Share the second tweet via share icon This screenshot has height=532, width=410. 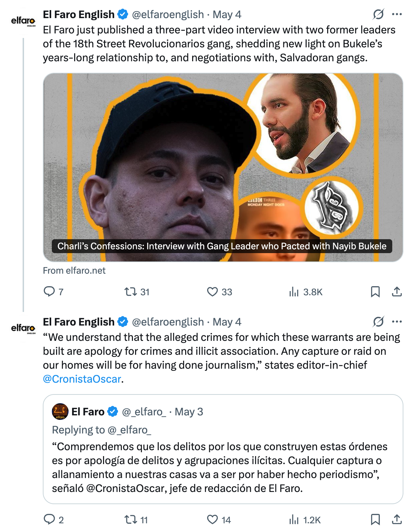tap(397, 519)
